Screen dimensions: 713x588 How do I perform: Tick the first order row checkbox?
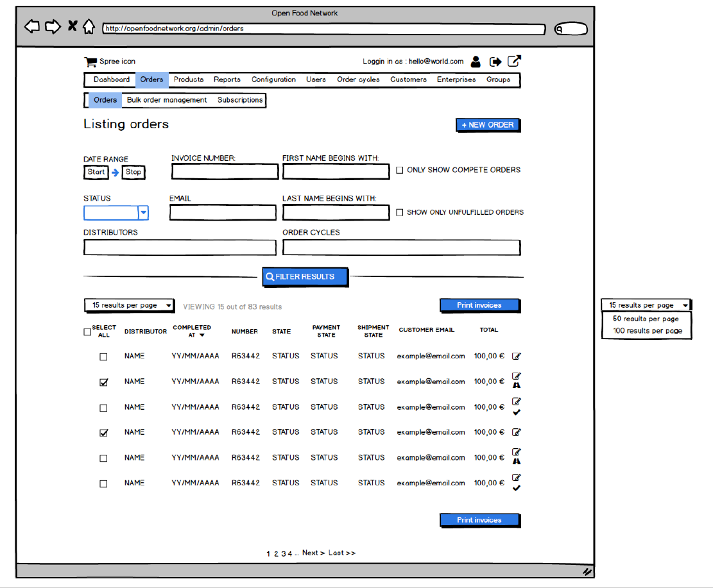104,357
